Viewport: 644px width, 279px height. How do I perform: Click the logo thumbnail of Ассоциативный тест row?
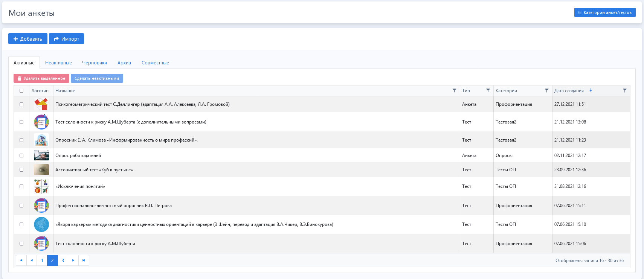coord(41,170)
